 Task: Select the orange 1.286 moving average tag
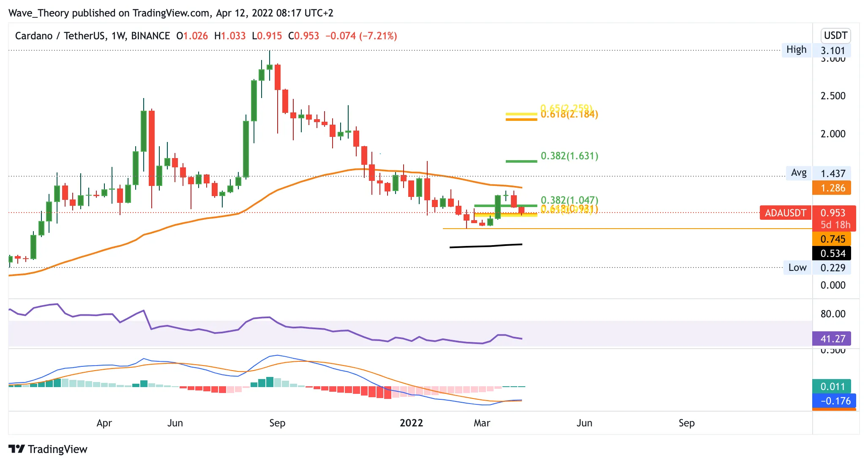click(832, 188)
